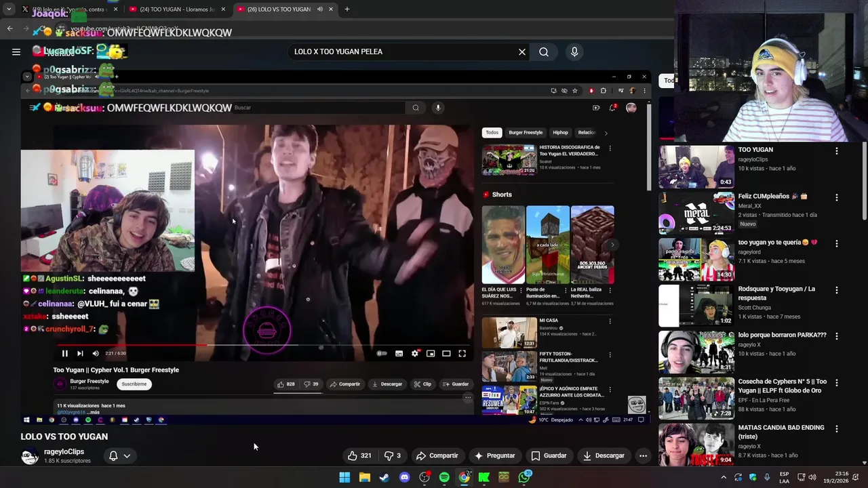Open options for lolo porque borraron PARKA
Screen dimensions: 868x488
click(836, 337)
